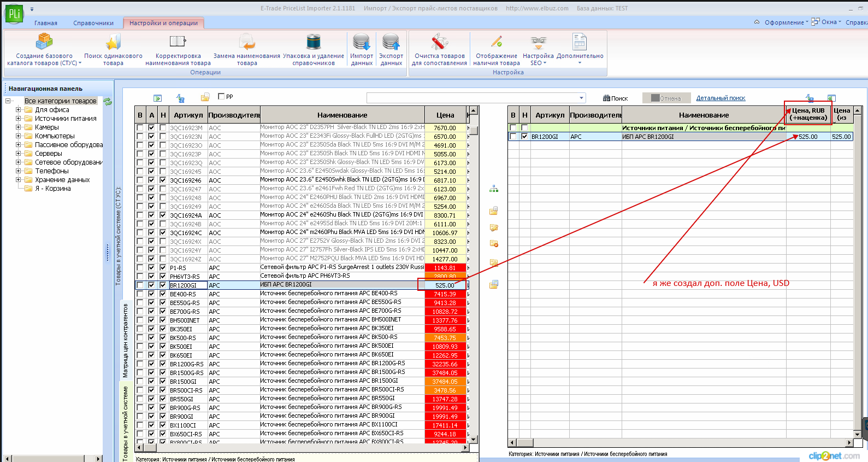
Task: Launch Поиск одинакового товара tool
Action: coord(113,49)
